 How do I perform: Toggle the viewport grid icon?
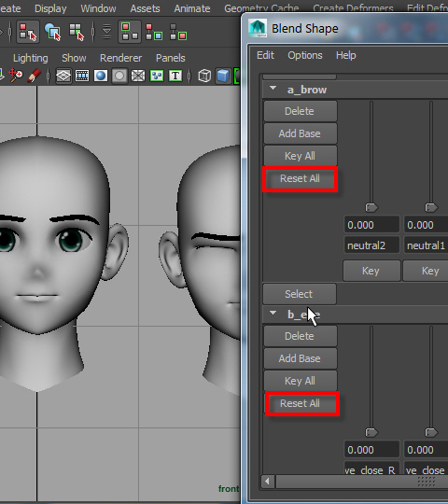[63, 76]
